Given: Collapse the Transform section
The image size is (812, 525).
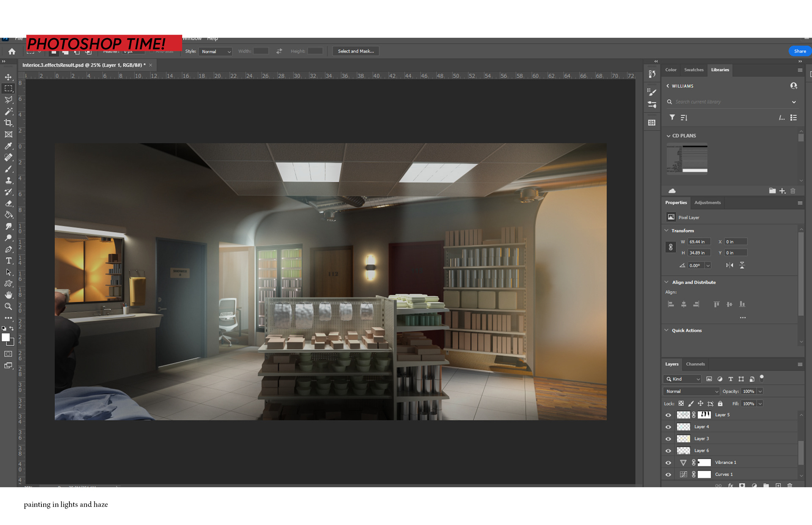Looking at the screenshot, I should [x=667, y=230].
